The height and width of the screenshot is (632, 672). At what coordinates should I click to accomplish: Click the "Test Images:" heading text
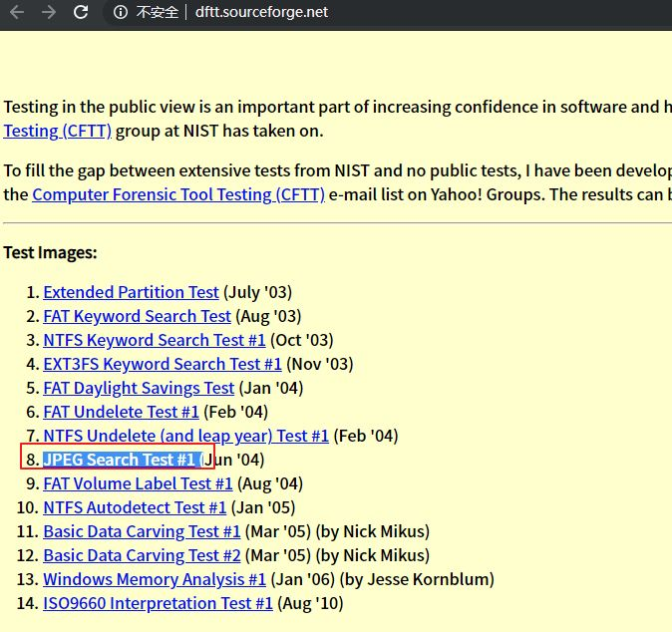[50, 253]
